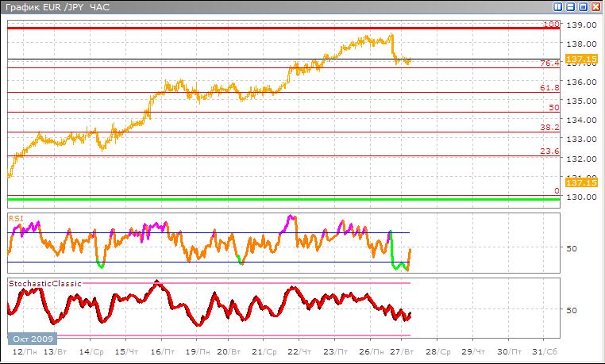Close the EUR/JPY chart window
This screenshot has width=605, height=364.
tap(596, 6)
